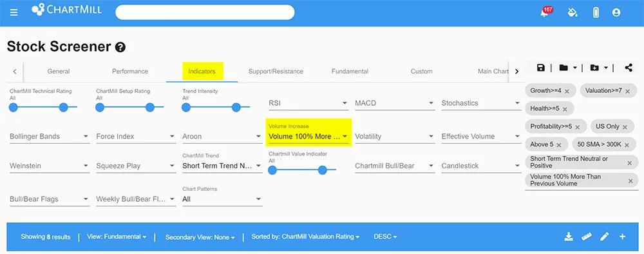The height and width of the screenshot is (254, 644).
Task: Remove the Profitability>=5 filter chip
Action: [578, 127]
